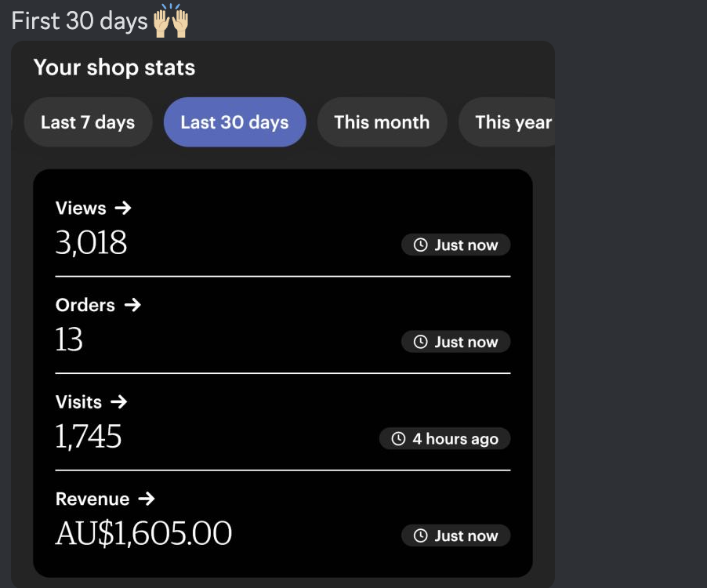Click the clock icon in the Orders row
Screen dimensions: 707x588
tap(421, 342)
